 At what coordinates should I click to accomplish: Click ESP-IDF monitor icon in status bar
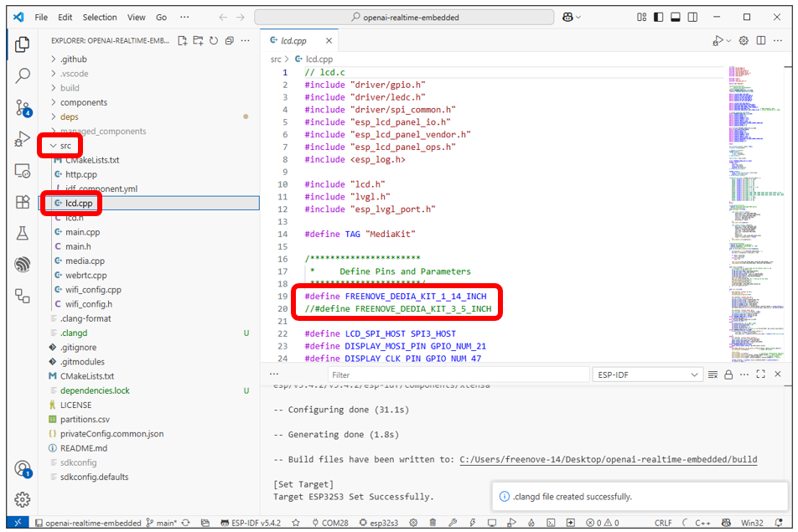tap(491, 523)
